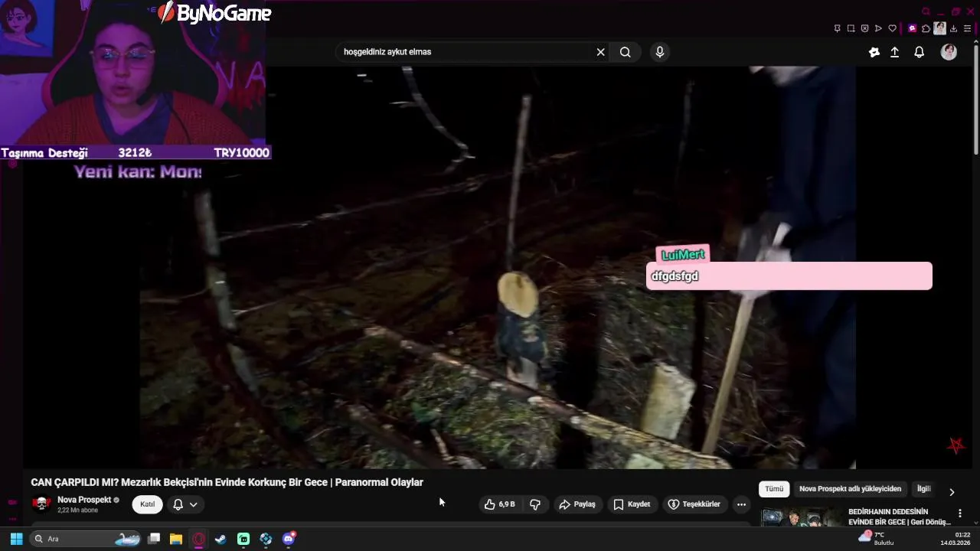Click the Teşekkürler thanks button
980x551 pixels.
[x=694, y=504]
